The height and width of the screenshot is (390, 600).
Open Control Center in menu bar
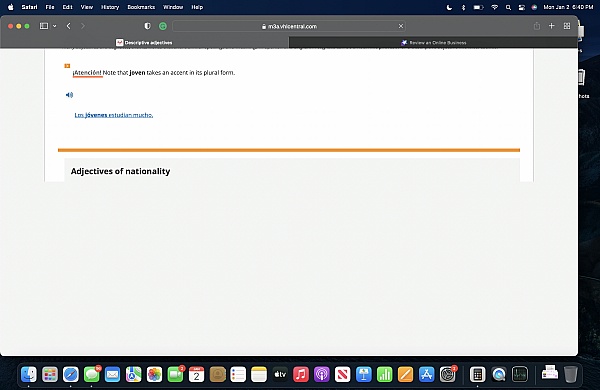[522, 7]
